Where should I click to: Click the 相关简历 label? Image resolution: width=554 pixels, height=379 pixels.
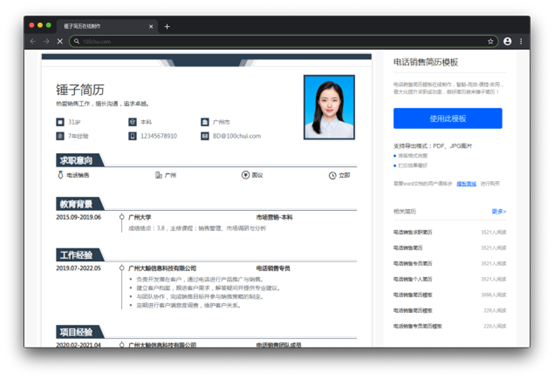405,211
